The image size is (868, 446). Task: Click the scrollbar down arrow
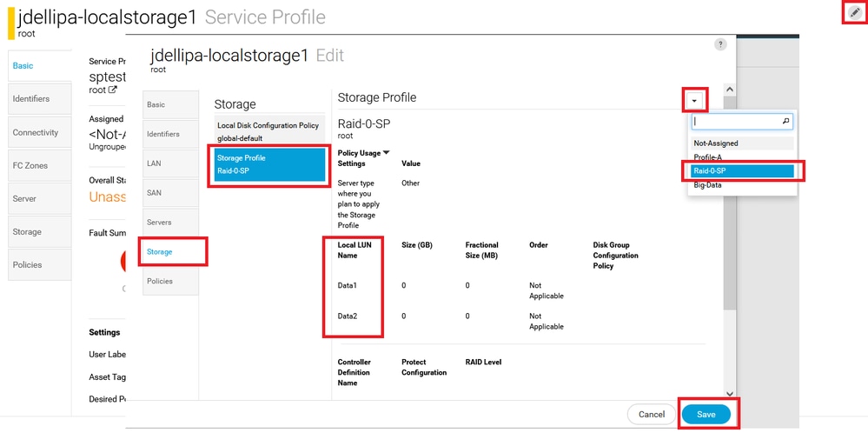(x=730, y=393)
